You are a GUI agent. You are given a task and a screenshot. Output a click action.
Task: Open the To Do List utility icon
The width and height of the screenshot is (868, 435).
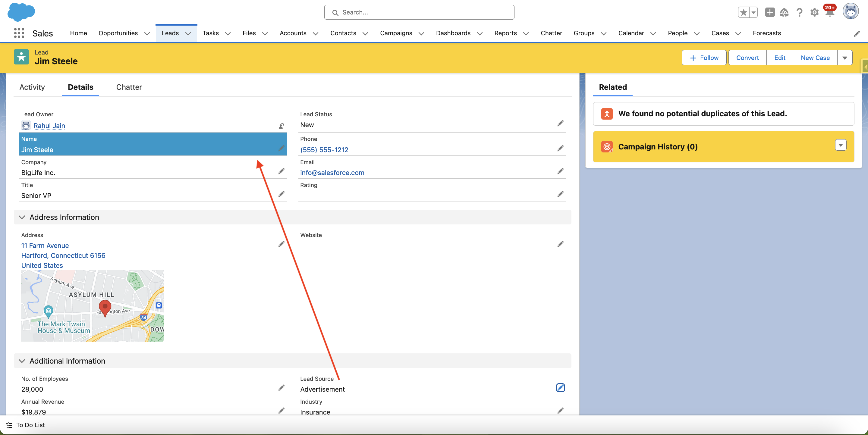click(9, 425)
